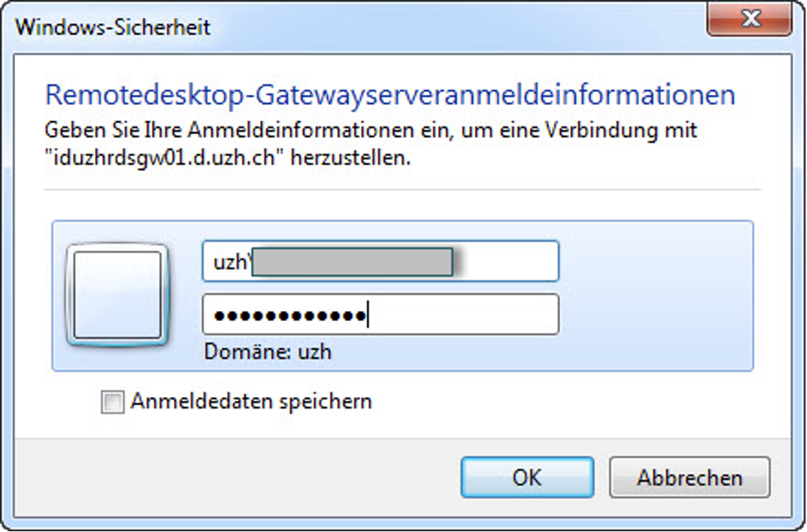Image resolution: width=807 pixels, height=532 pixels.
Task: Confirm credentials with OK
Action: (x=527, y=477)
